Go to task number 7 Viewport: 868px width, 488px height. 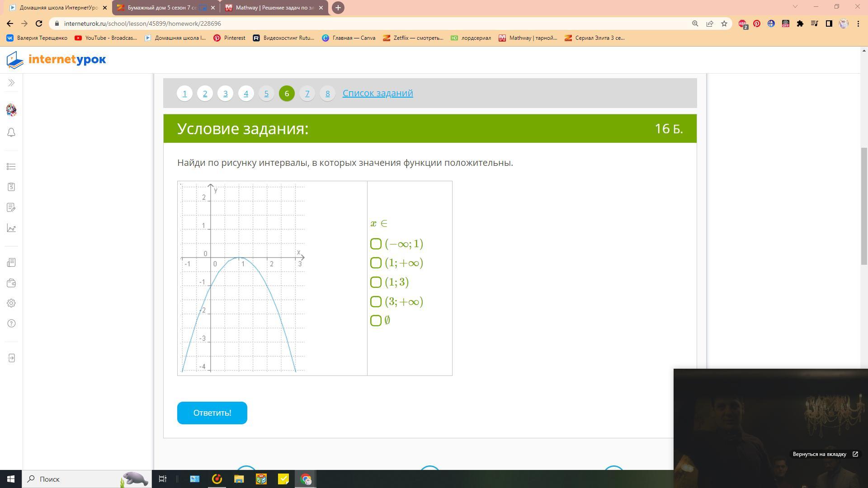307,94
